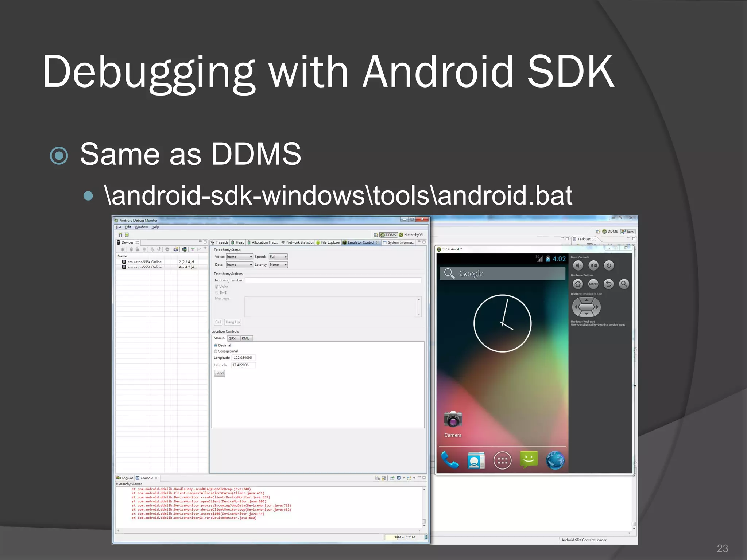Screen dimensions: 747x560
Task: Click the green android icon under Edit menu
Action: coord(127,235)
